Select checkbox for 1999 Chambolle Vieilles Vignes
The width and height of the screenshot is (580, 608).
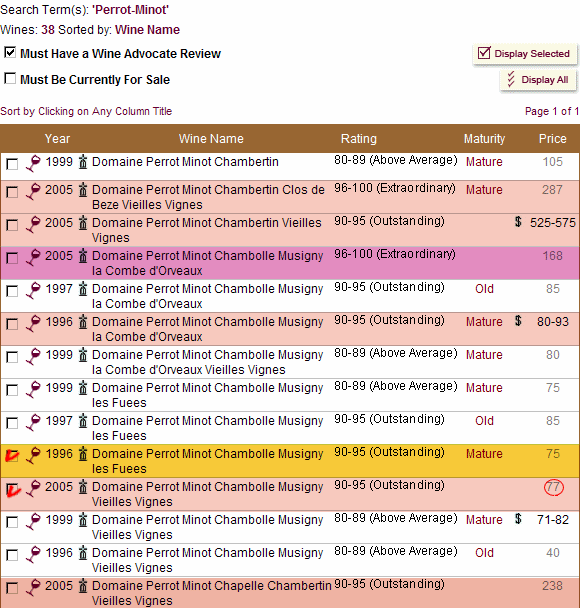(x=12, y=522)
